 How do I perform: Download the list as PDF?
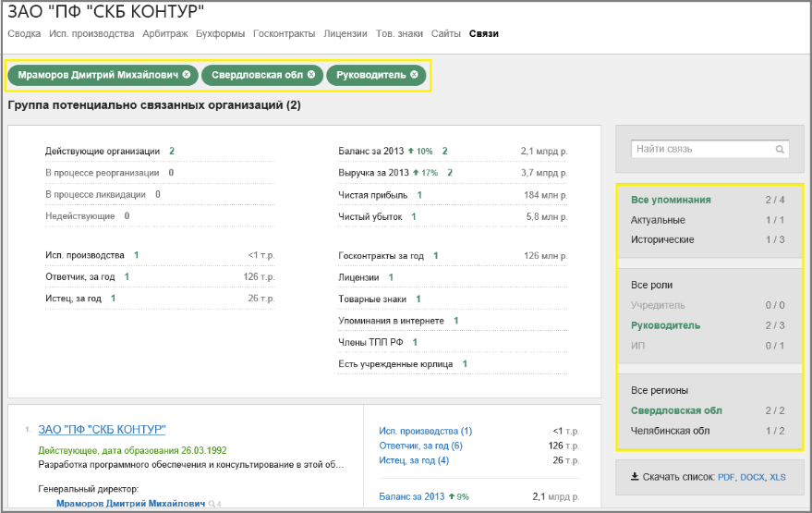725,477
